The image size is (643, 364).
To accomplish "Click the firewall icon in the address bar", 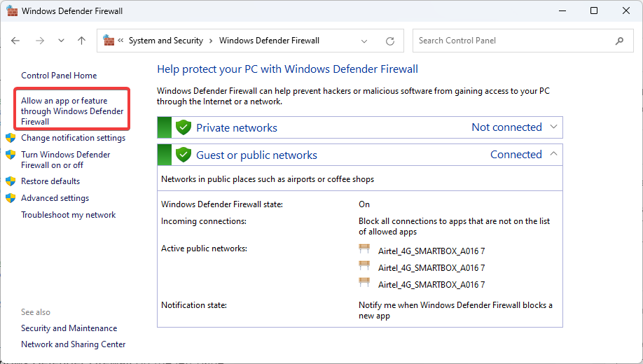I will pos(109,40).
